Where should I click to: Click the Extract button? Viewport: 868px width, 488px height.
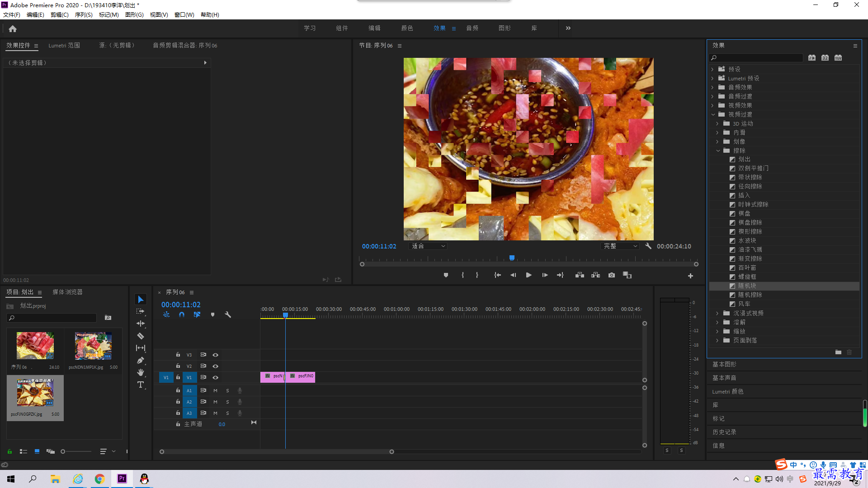click(595, 275)
